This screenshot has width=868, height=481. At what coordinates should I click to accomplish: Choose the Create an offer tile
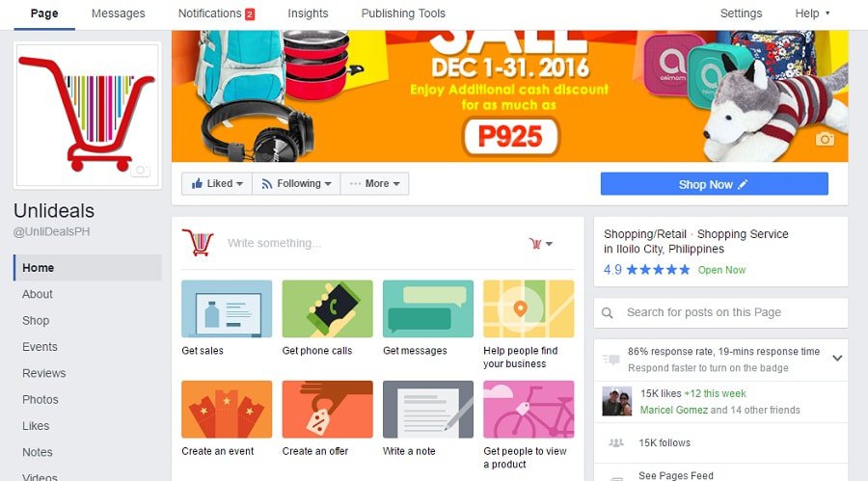tap(327, 419)
